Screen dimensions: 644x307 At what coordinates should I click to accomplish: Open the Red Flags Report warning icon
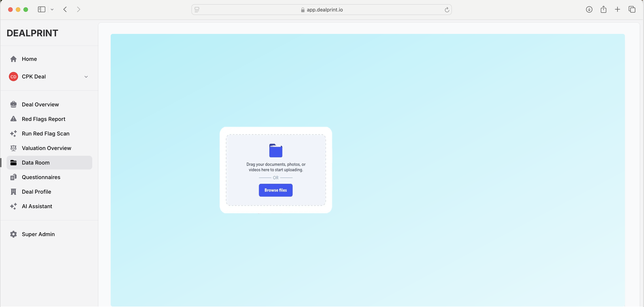(14, 119)
